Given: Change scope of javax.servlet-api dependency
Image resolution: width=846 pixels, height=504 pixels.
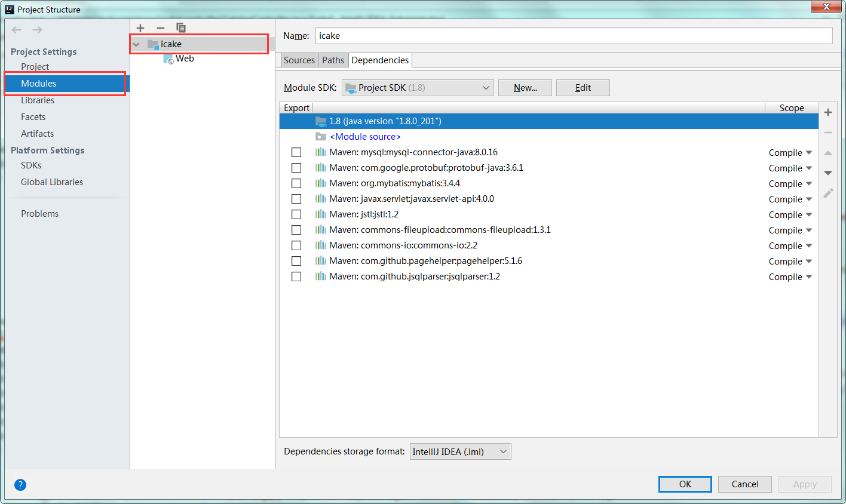Looking at the screenshot, I should point(790,199).
